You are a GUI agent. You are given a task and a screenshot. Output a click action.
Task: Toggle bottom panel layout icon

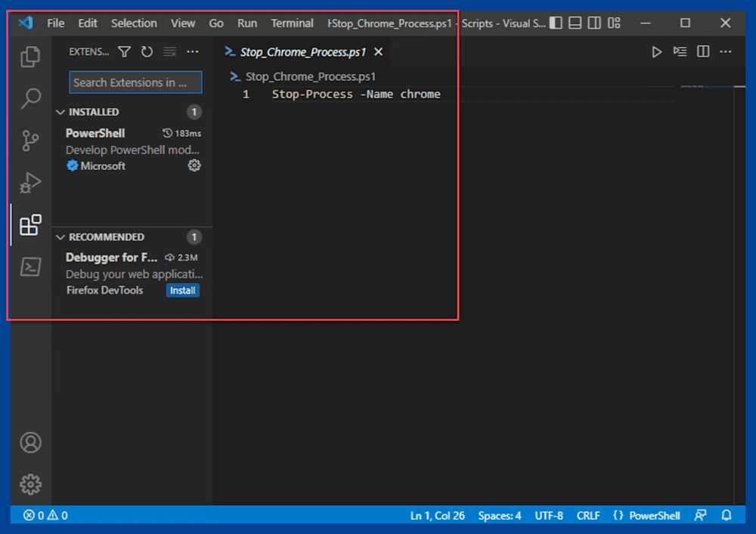coord(575,23)
